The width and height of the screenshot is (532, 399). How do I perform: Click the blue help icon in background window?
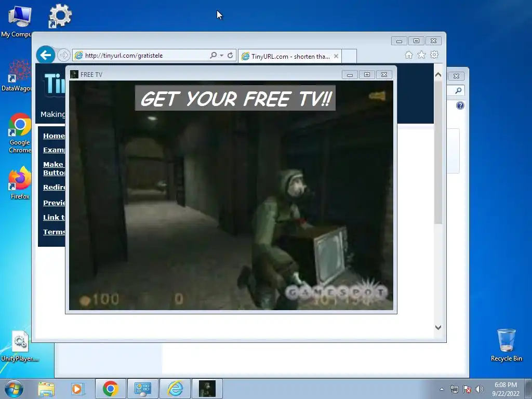tap(460, 105)
